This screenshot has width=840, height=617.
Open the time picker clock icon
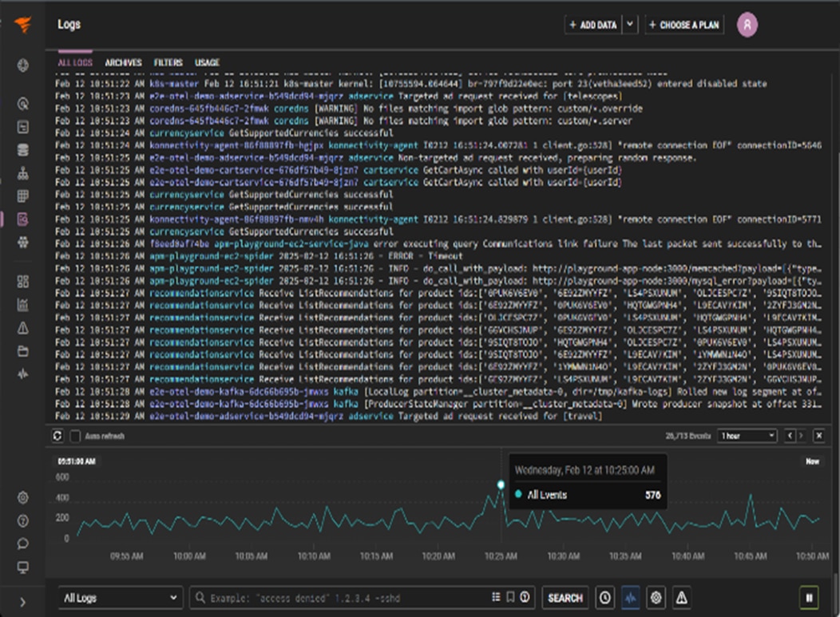(x=605, y=597)
